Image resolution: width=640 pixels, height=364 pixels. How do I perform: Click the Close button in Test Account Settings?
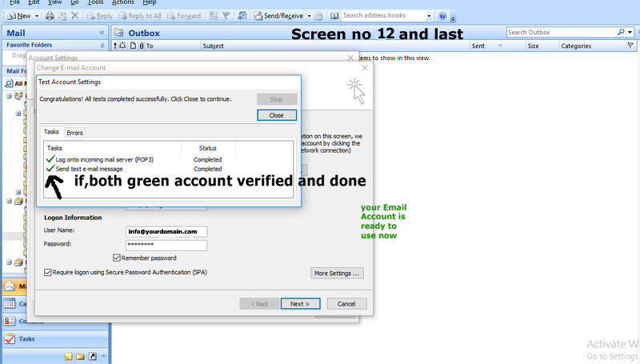point(276,115)
